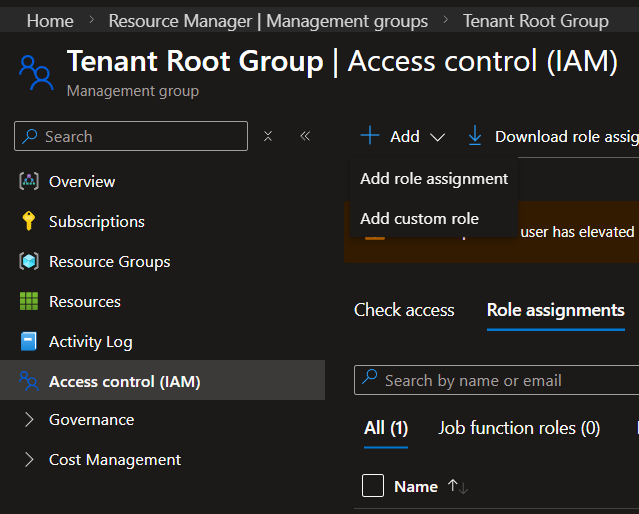Click the Tenant Root Group header icon
The height and width of the screenshot is (514, 639).
36,73
